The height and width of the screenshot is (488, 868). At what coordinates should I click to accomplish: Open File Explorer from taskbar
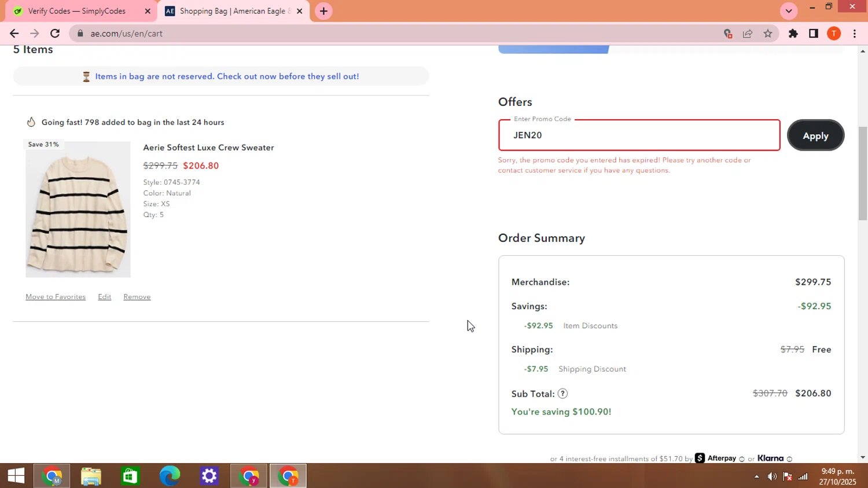pos(91,476)
